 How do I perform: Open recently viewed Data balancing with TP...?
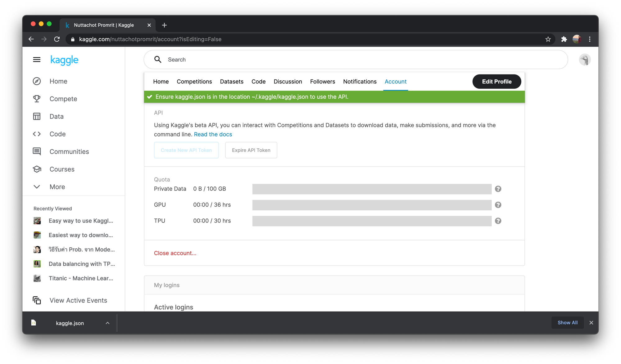pos(82,264)
